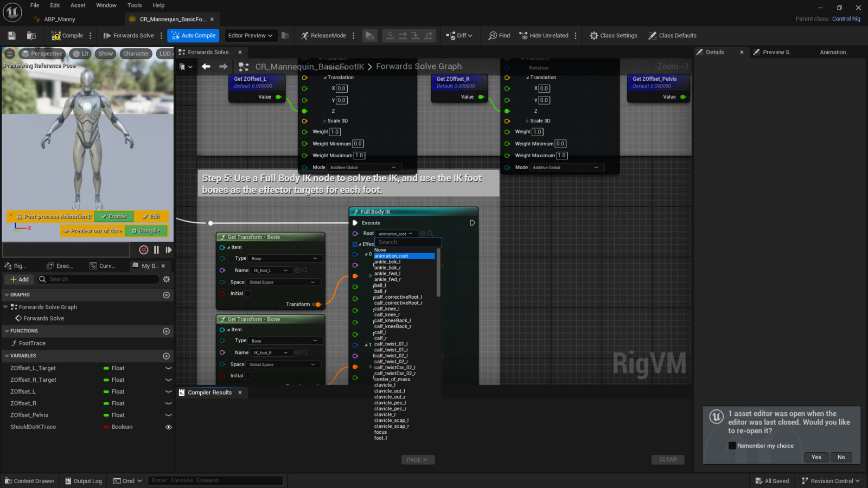
Task: Focus the bone Search field in dropdown
Action: 408,242
